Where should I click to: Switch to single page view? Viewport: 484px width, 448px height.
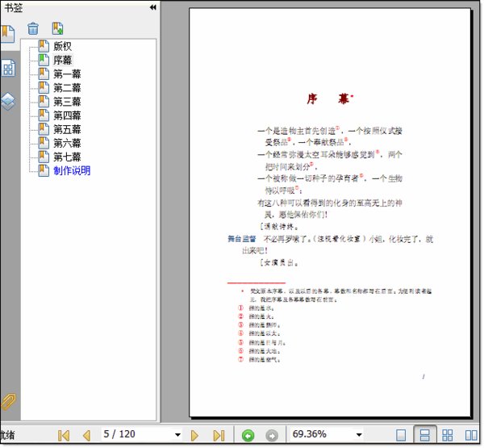401,435
